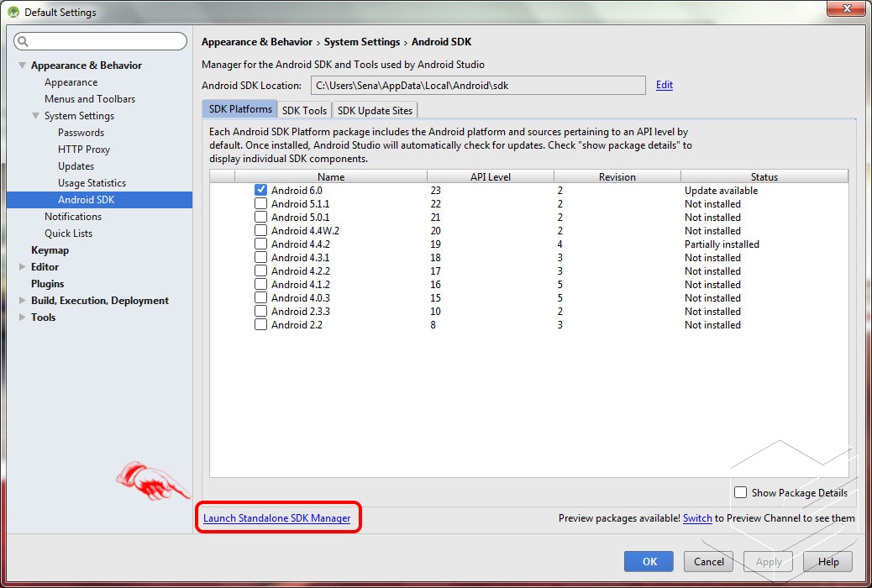Click the Android SDK Location field

478,86
